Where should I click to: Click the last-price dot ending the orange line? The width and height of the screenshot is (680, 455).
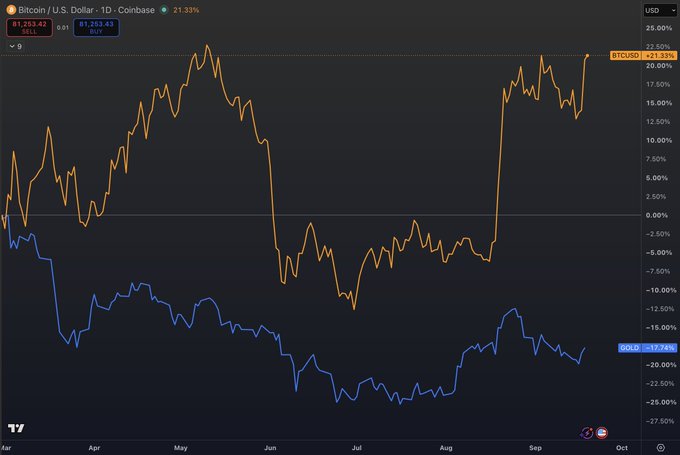(587, 56)
